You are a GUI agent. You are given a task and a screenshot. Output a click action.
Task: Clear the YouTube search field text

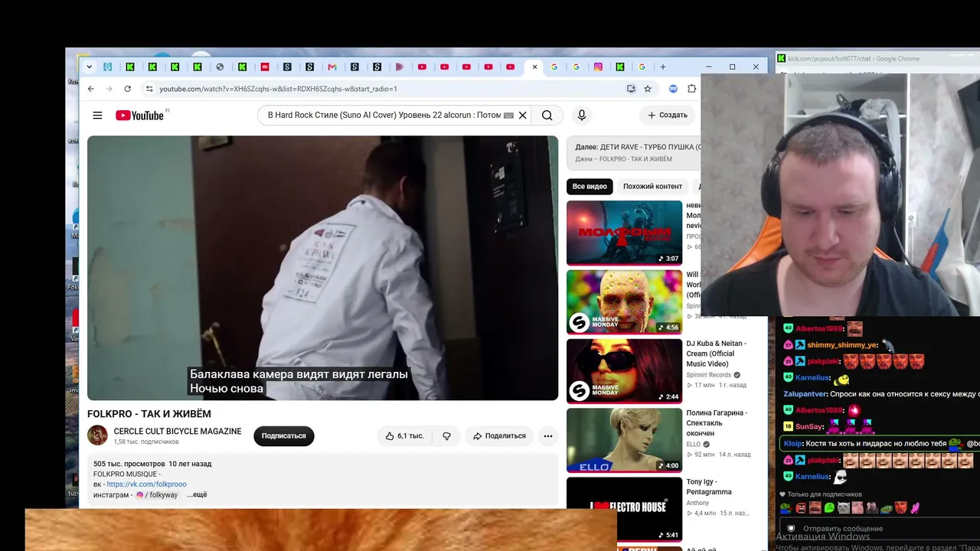pyautogui.click(x=523, y=116)
